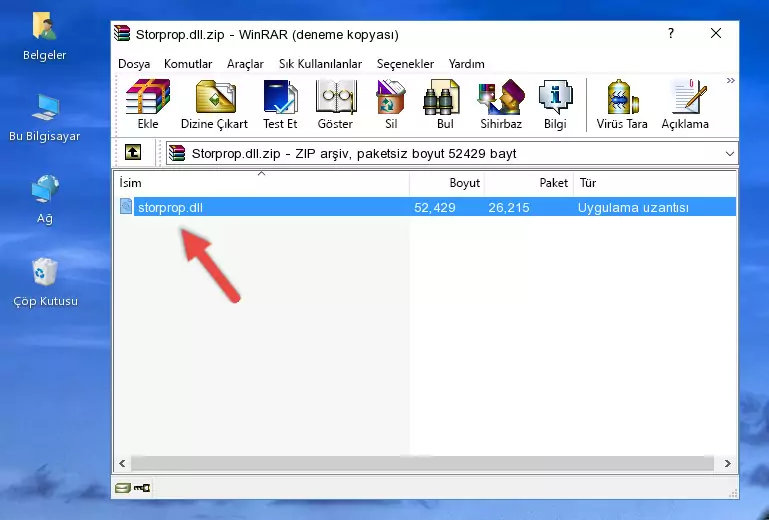Viewport: 769px width, 520px height.
Task: Click size value 52,429
Action: 435,208
